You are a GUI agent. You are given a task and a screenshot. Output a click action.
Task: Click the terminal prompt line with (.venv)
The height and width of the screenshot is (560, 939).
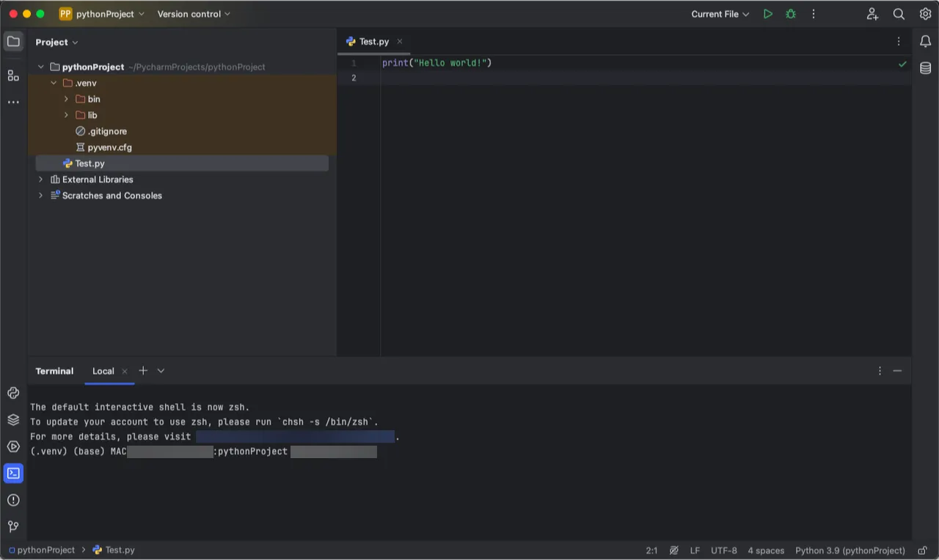(x=203, y=452)
